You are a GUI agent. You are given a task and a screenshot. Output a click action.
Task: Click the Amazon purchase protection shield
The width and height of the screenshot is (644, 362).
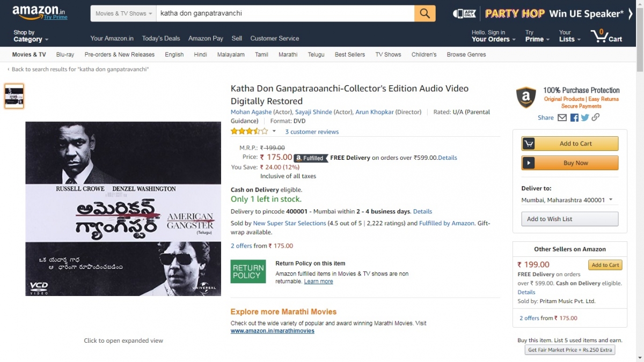pos(526,98)
